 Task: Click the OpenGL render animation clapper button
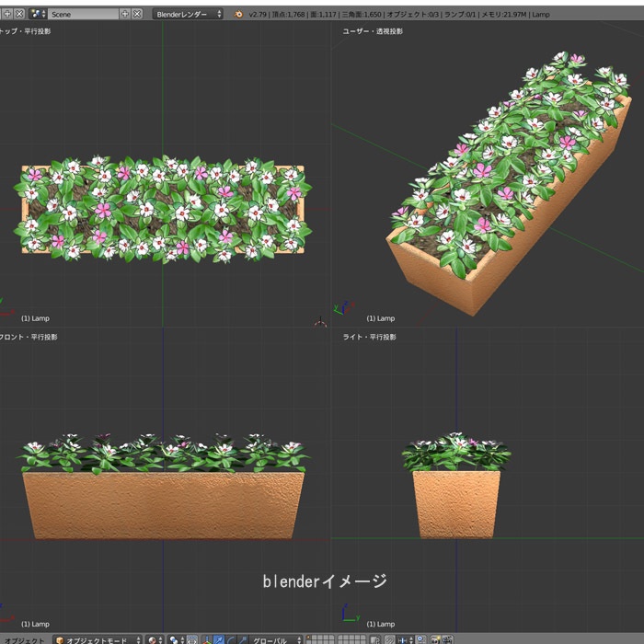click(x=447, y=639)
